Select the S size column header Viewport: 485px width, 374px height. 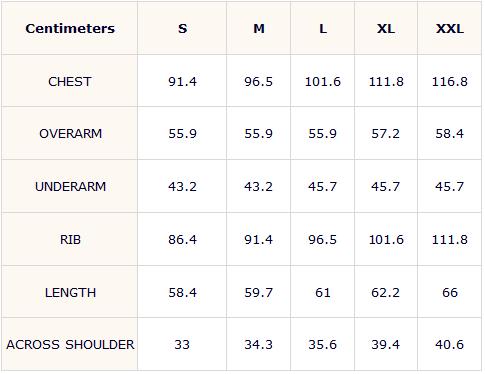pyautogui.click(x=182, y=29)
